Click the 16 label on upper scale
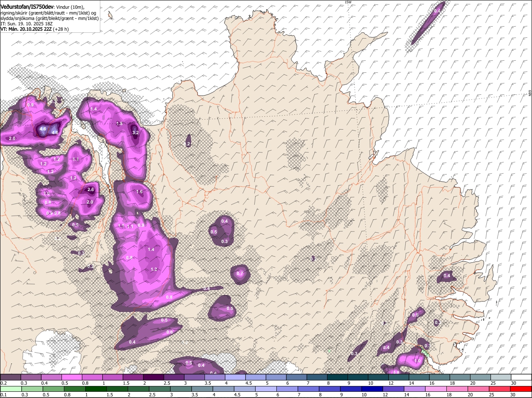Viewport: 532px width, 398px height. click(432, 383)
